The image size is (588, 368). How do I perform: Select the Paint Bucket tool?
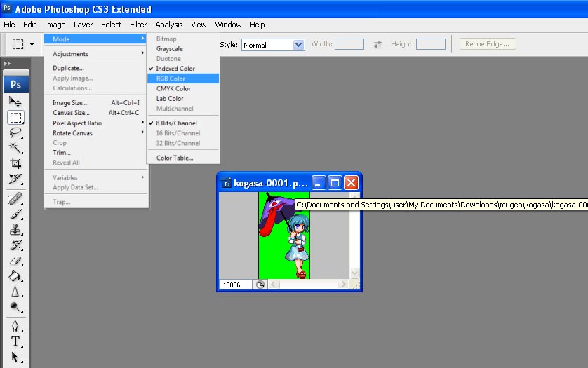15,275
